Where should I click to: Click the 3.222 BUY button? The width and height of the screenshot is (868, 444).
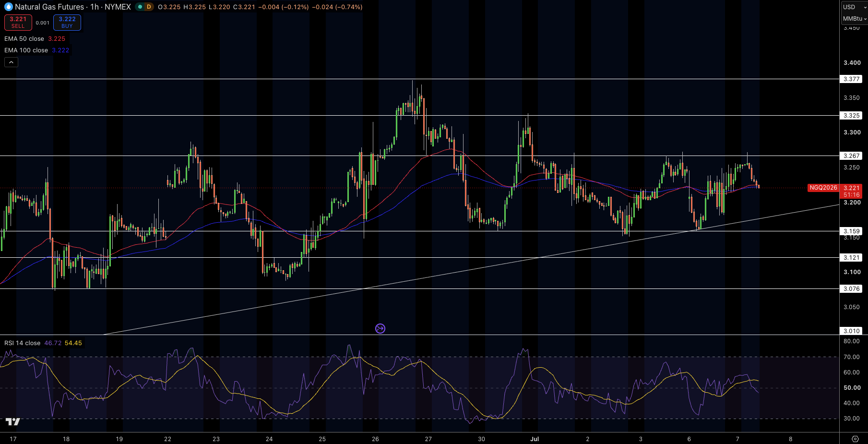(67, 23)
